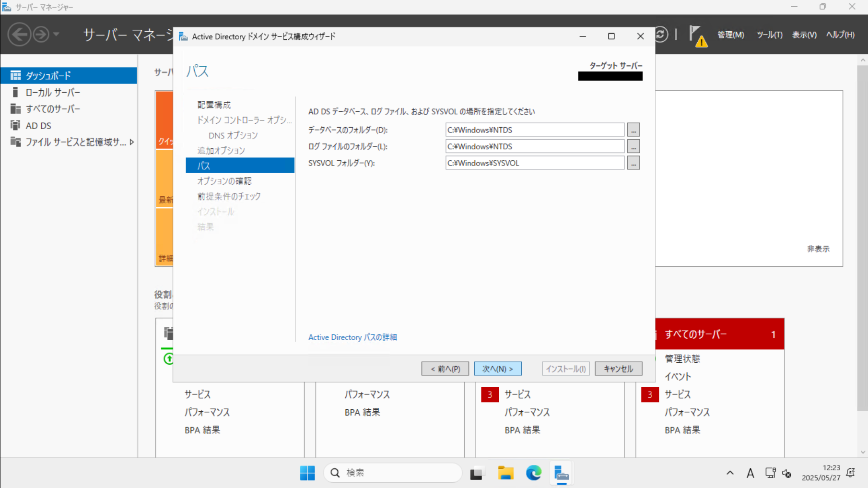The width and height of the screenshot is (868, 488).
Task: Open Task View from the taskbar
Action: (476, 473)
